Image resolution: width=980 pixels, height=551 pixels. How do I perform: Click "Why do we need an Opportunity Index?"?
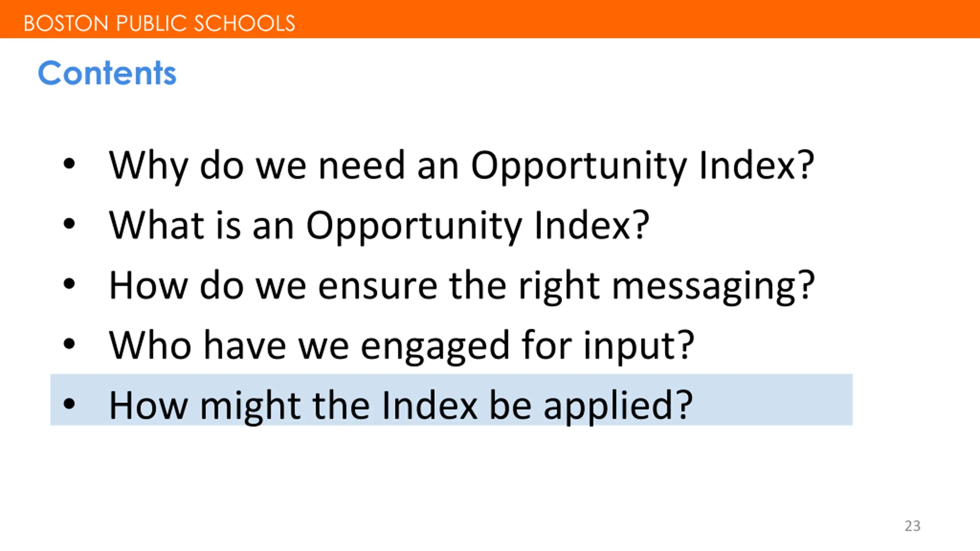[461, 165]
